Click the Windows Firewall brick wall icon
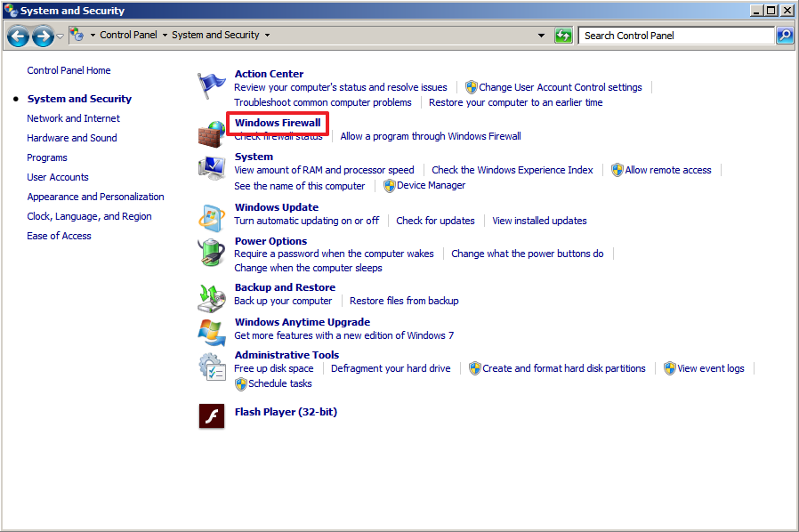This screenshot has height=532, width=799. [x=211, y=129]
